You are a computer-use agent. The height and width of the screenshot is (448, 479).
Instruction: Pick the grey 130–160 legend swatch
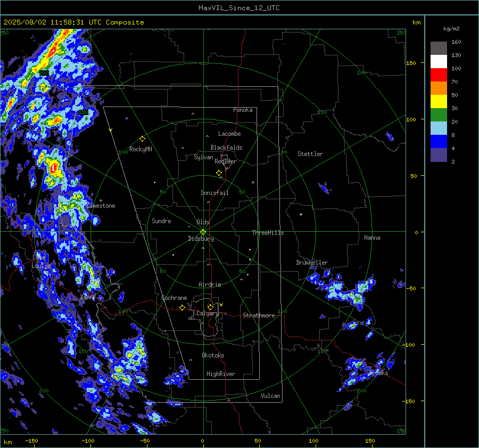tap(439, 48)
